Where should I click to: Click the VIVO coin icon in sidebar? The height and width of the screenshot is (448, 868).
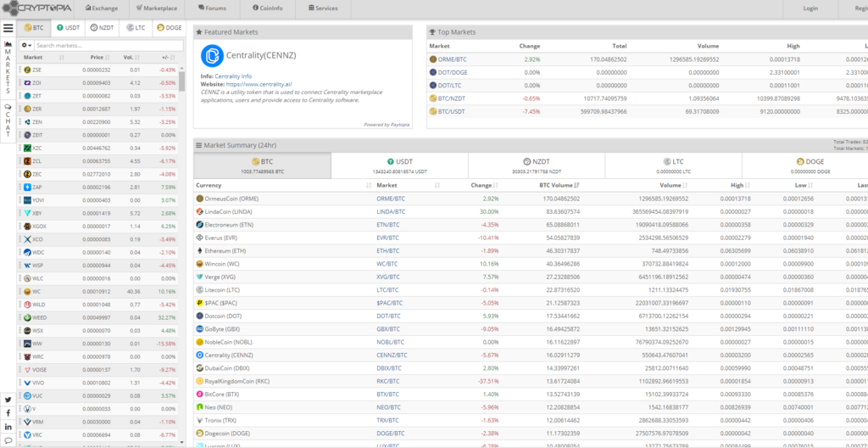click(28, 383)
